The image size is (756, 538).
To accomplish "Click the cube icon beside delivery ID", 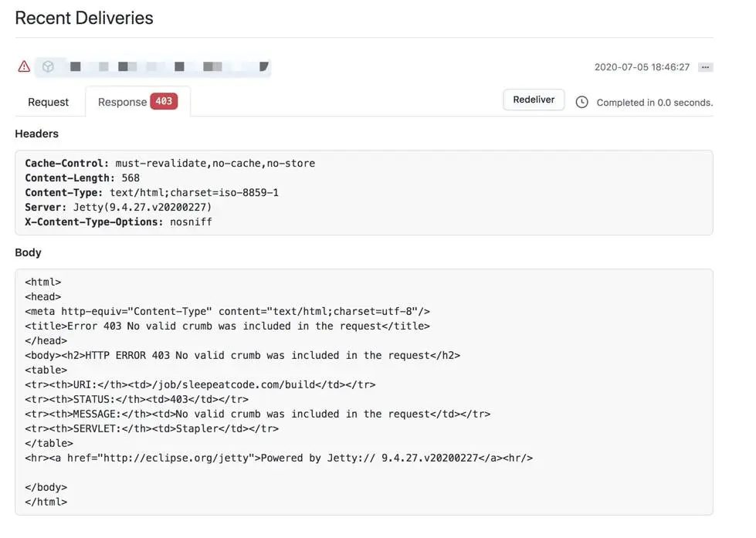I will (48, 66).
